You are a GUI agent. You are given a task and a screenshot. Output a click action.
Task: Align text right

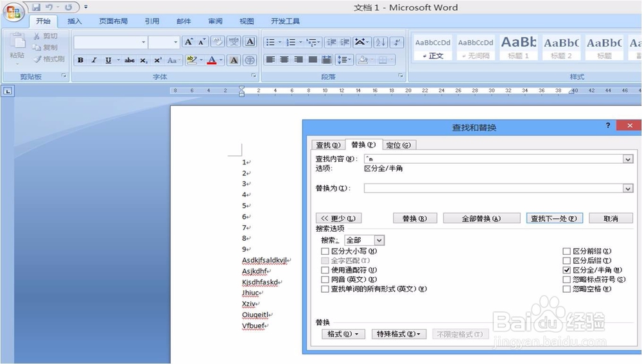pos(299,60)
